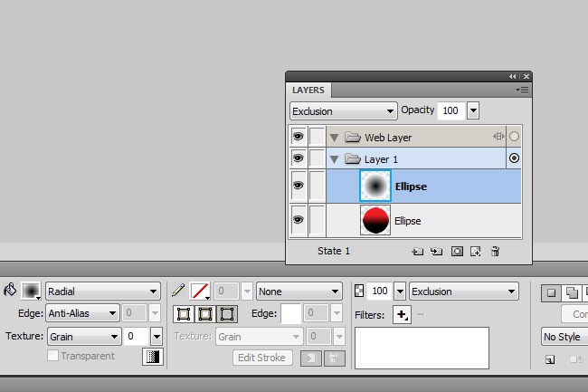The width and height of the screenshot is (588, 392).
Task: Hide the Web Layer using eye icon
Action: pos(298,137)
